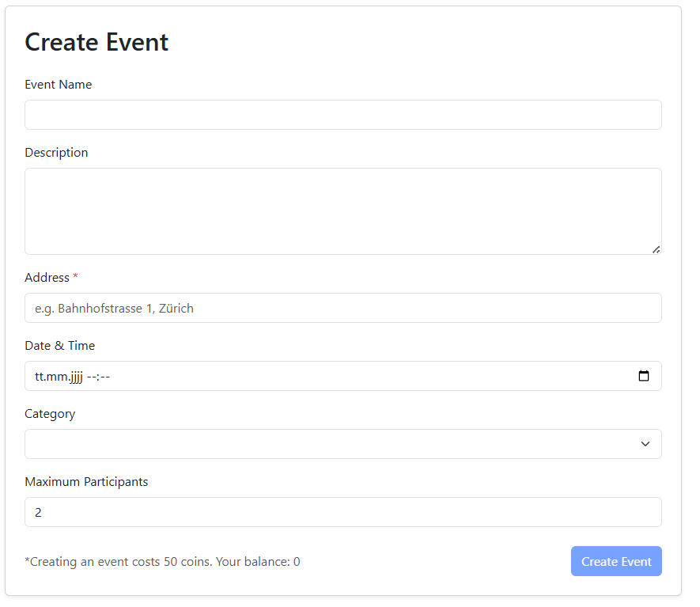Screen dimensions: 700x607
Task: Click the 'Description' label
Action: pos(56,153)
